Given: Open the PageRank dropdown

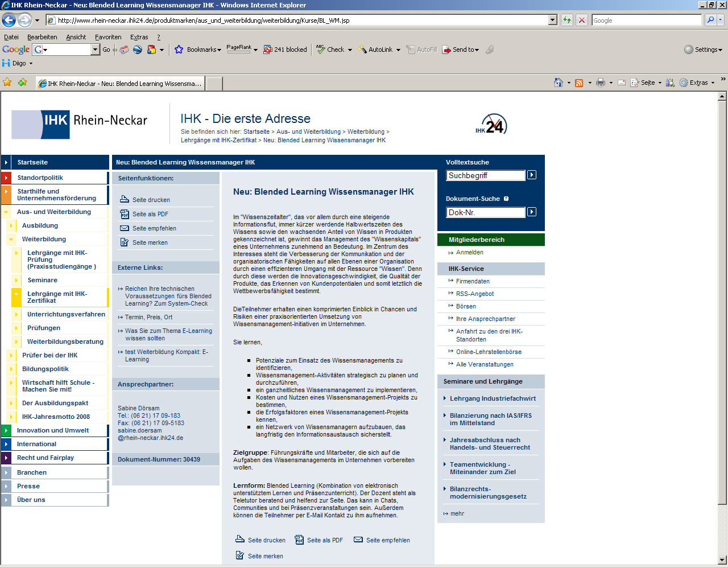Looking at the screenshot, I should click(x=255, y=50).
